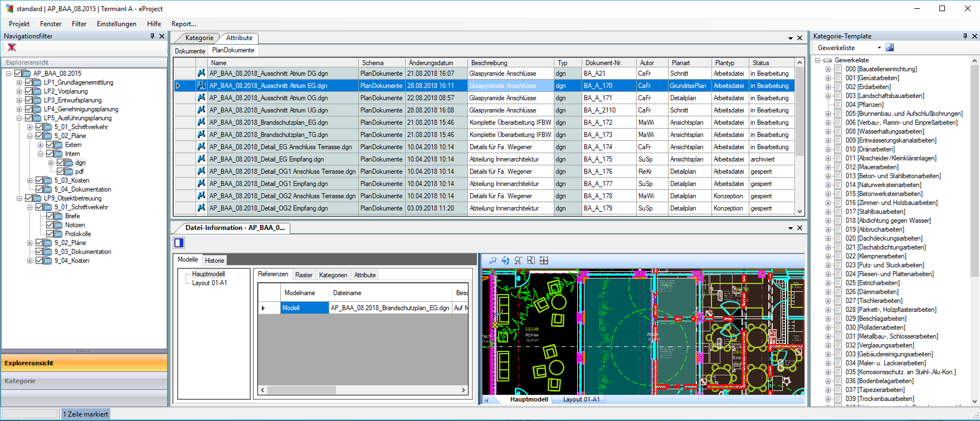Toggle the Protokolle checkbox
980x421 pixels.
pyautogui.click(x=50, y=234)
